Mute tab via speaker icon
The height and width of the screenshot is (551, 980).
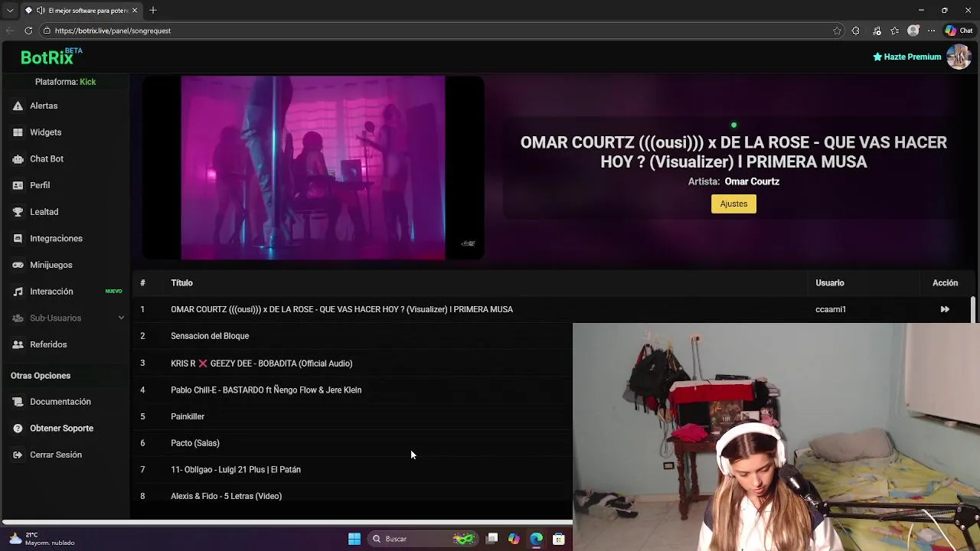(x=41, y=11)
